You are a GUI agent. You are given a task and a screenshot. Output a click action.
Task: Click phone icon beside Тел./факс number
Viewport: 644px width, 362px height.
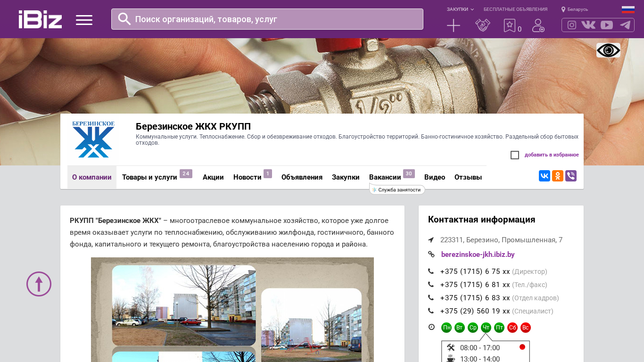click(431, 284)
